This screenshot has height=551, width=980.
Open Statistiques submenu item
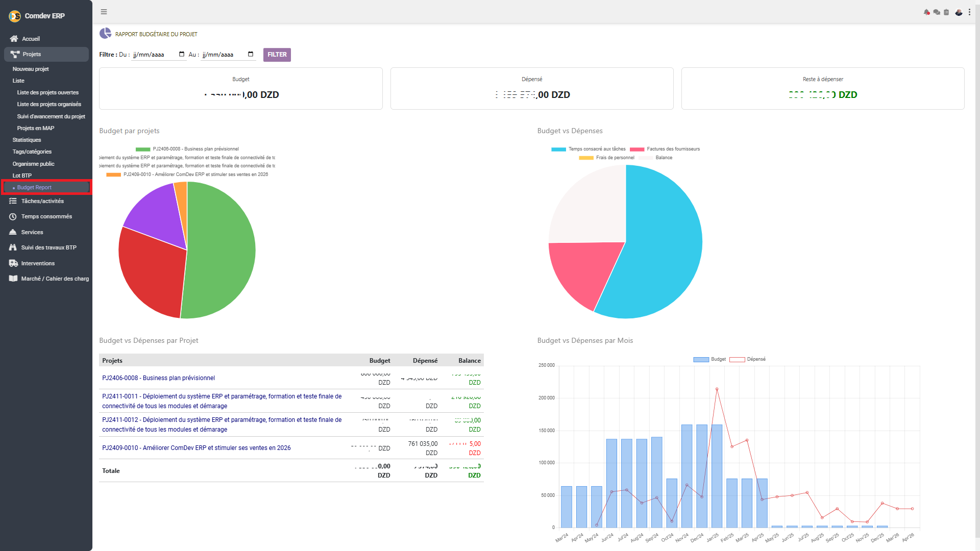tap(27, 140)
